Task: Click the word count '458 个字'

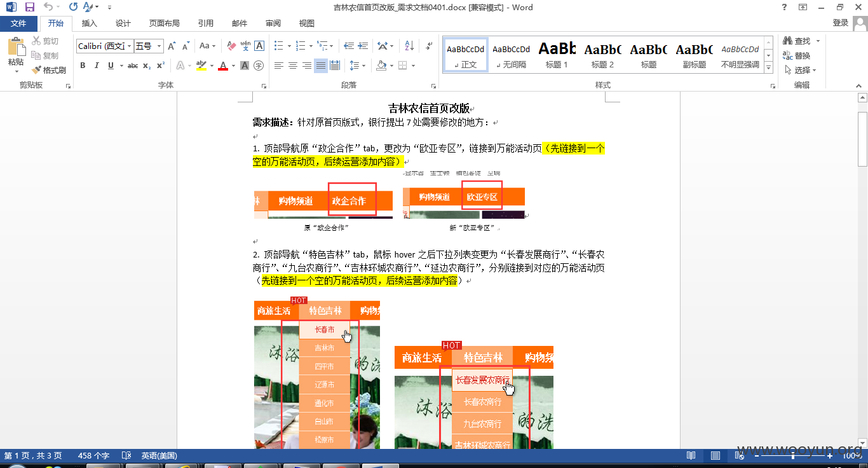Action: pos(93,456)
